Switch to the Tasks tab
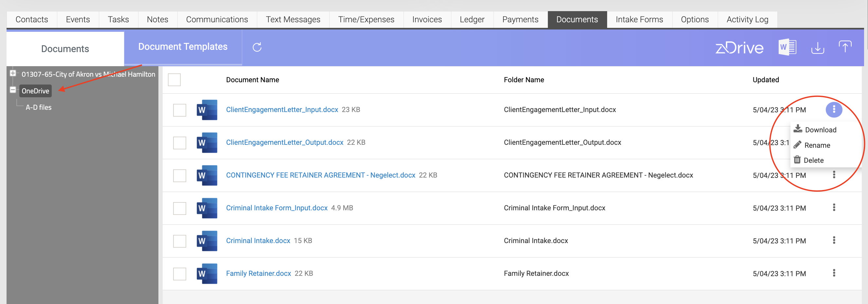This screenshot has height=304, width=868. (118, 20)
